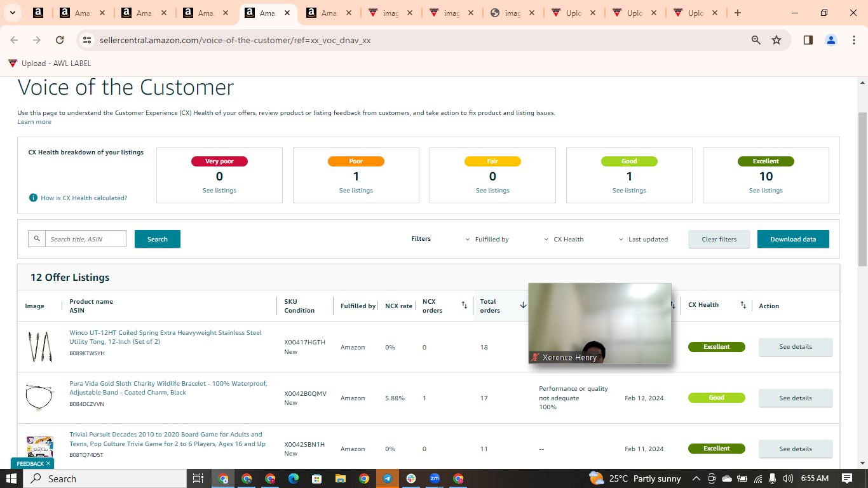Image resolution: width=868 pixels, height=488 pixels.
Task: Sort the table by NCX orders
Action: (x=465, y=306)
